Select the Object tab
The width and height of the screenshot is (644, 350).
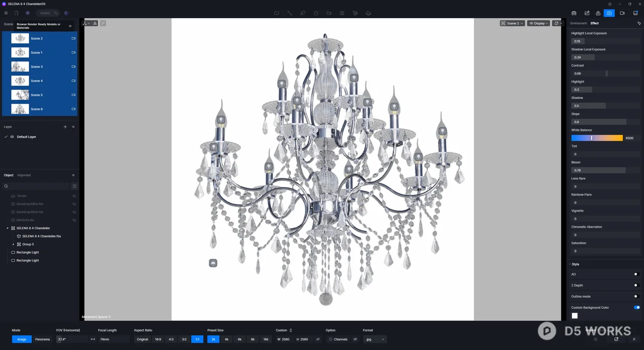click(9, 175)
